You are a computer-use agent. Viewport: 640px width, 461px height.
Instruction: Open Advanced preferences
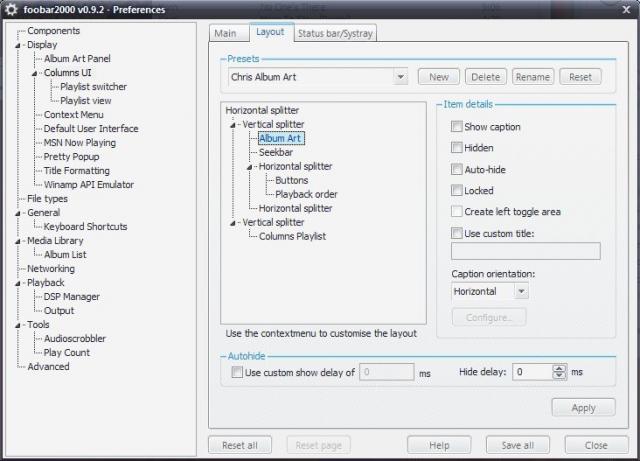point(48,367)
